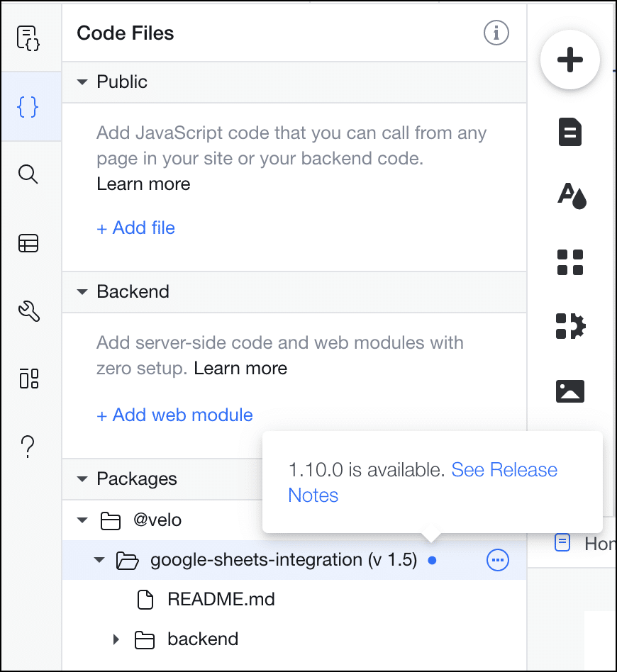Open the Databases table icon
Viewport: 617px width, 672px height.
click(x=28, y=243)
